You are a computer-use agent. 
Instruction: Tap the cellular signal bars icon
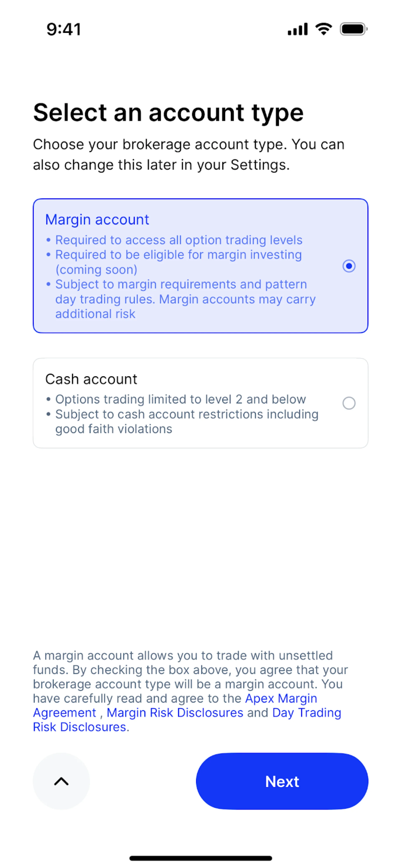coord(298,29)
